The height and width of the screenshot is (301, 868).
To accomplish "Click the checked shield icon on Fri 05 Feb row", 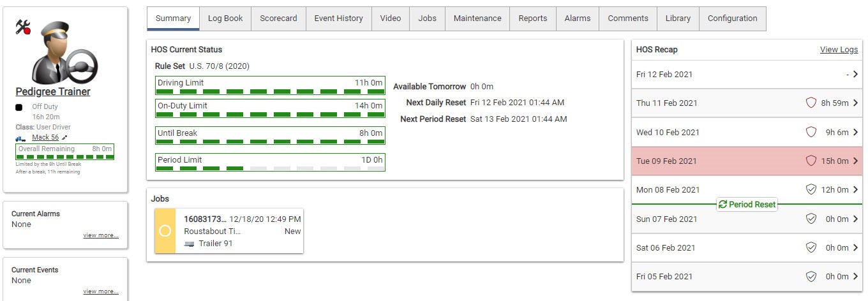I will [x=811, y=277].
